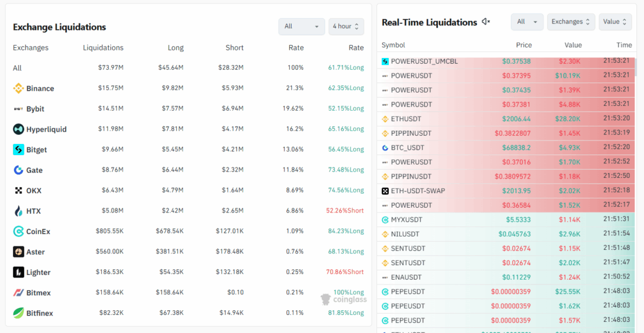This screenshot has width=644, height=333.
Task: Click the Gate exchange logo icon
Action: 19,170
